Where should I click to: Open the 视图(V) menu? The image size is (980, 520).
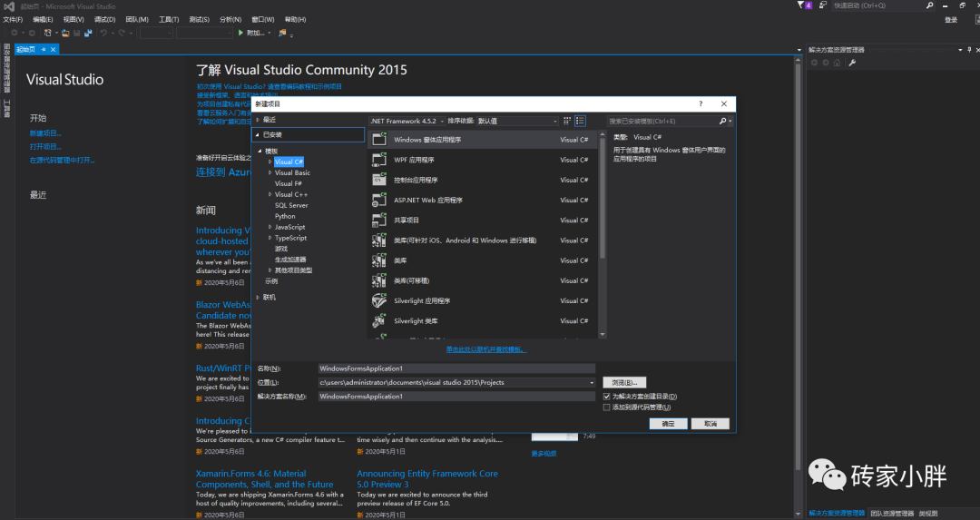(73, 19)
